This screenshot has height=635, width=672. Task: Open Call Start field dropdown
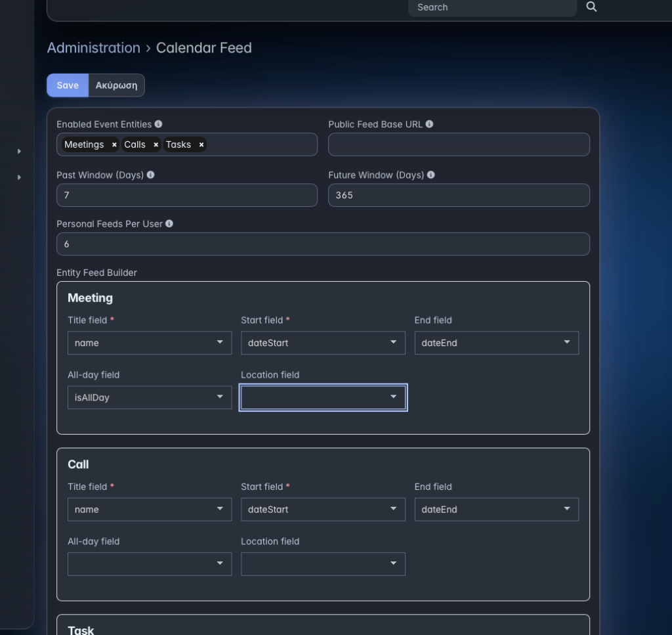(323, 510)
